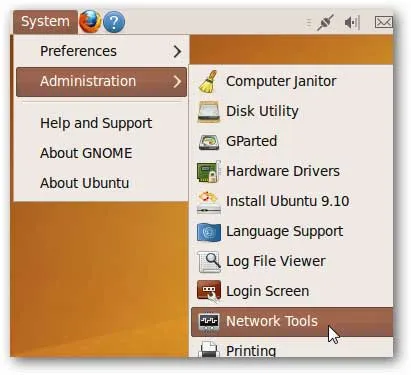Click the Administration submenu arrow
The image size is (411, 375).
[x=177, y=81]
